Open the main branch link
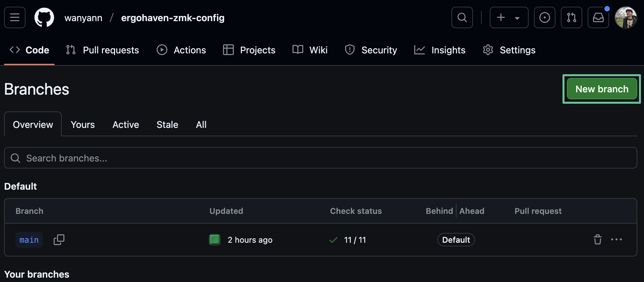The height and width of the screenshot is (282, 644). click(29, 240)
